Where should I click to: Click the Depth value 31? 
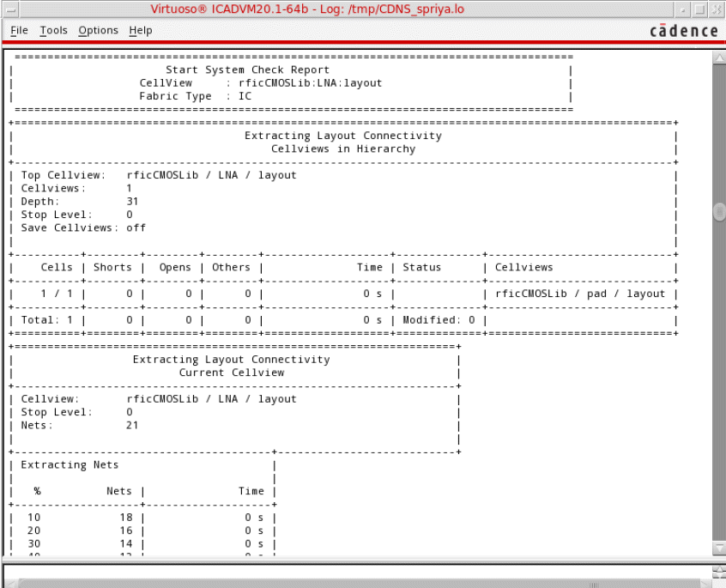(x=132, y=202)
